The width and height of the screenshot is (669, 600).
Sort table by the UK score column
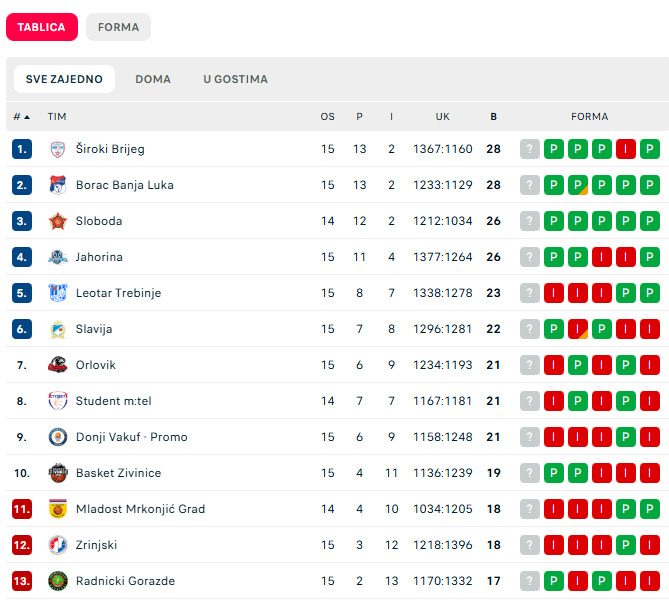coord(442,117)
